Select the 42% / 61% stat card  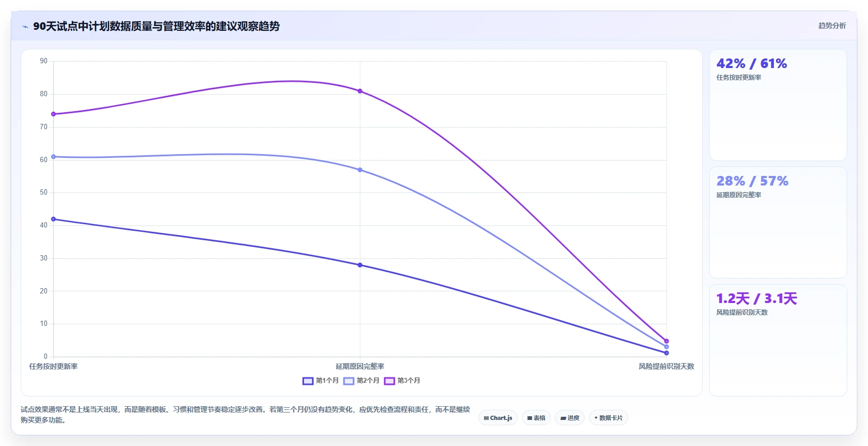[x=778, y=105]
